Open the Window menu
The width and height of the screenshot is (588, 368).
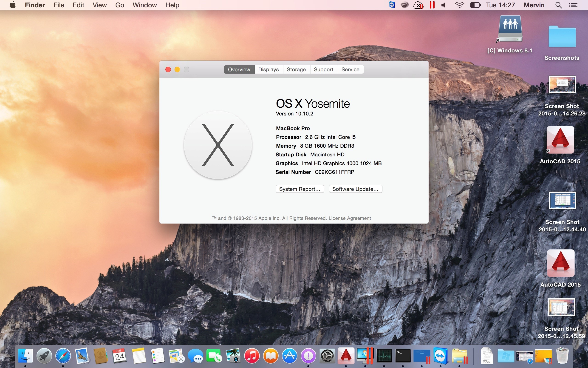pyautogui.click(x=144, y=5)
